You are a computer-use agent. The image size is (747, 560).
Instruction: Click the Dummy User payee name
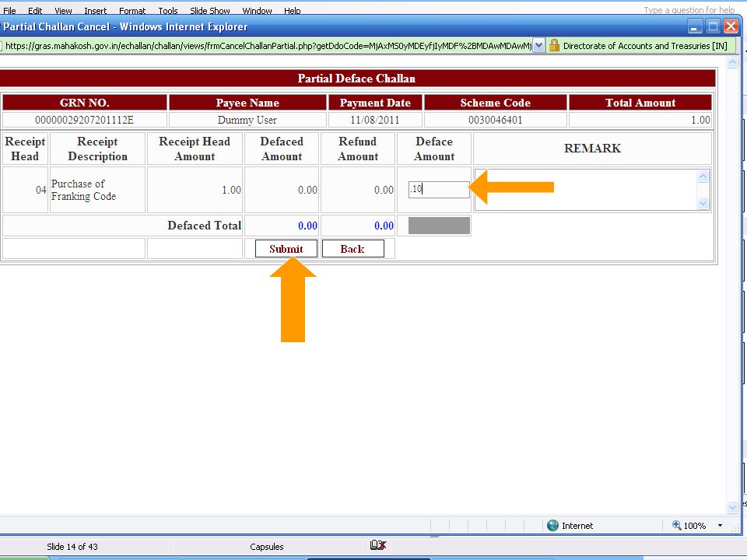[247, 120]
